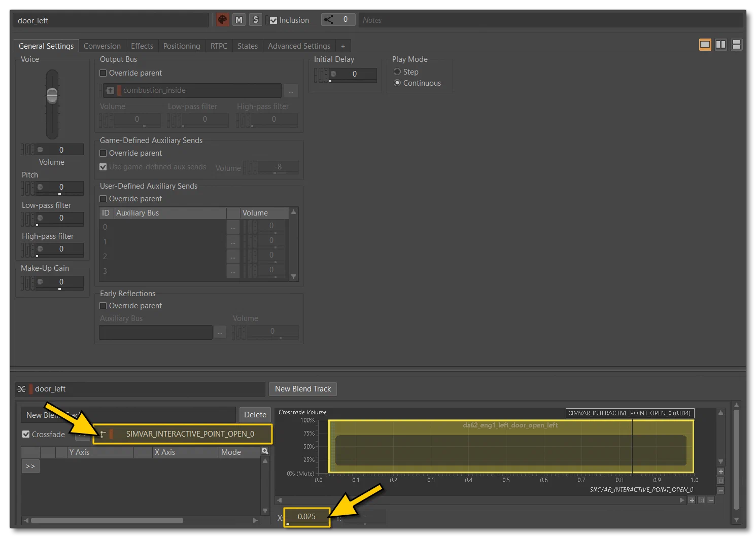
Task: Click the SIMVAR_INTERACTIVE_POINT_OPEN_0 game parameter icon
Action: (103, 434)
